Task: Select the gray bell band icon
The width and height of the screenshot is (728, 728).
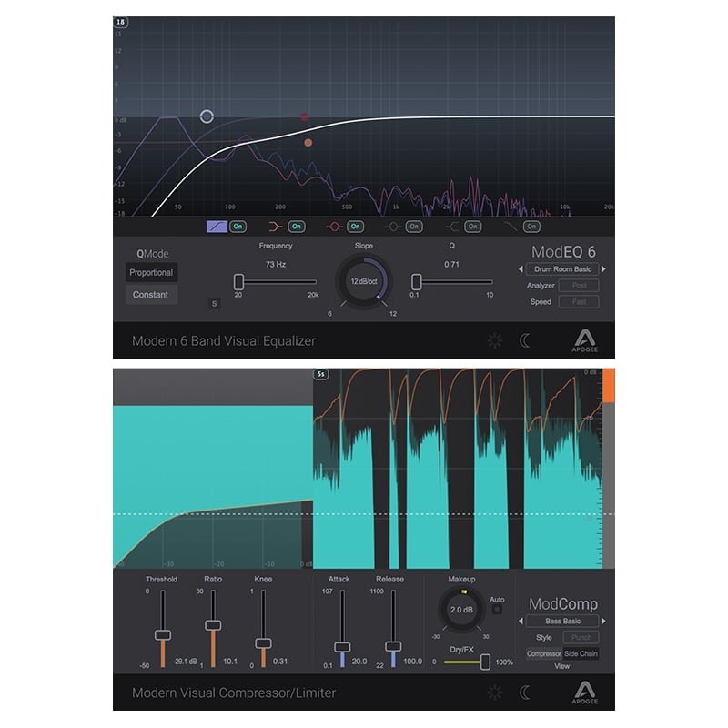Action: pyautogui.click(x=393, y=227)
